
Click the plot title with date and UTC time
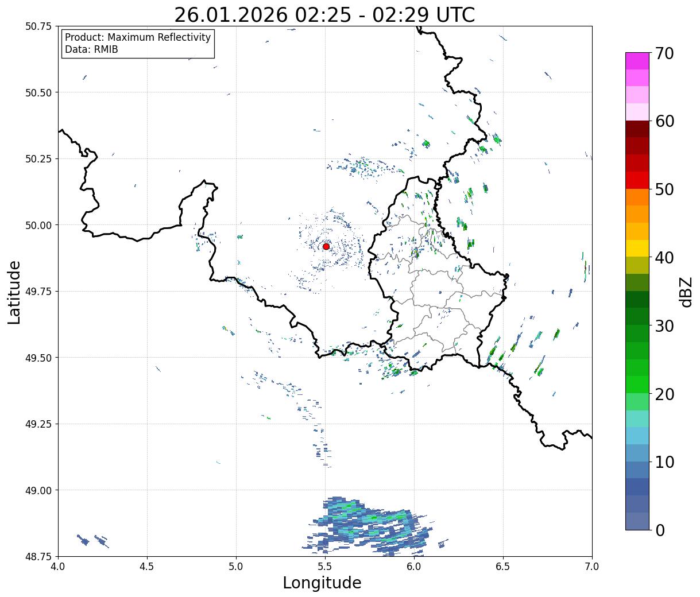coord(324,14)
